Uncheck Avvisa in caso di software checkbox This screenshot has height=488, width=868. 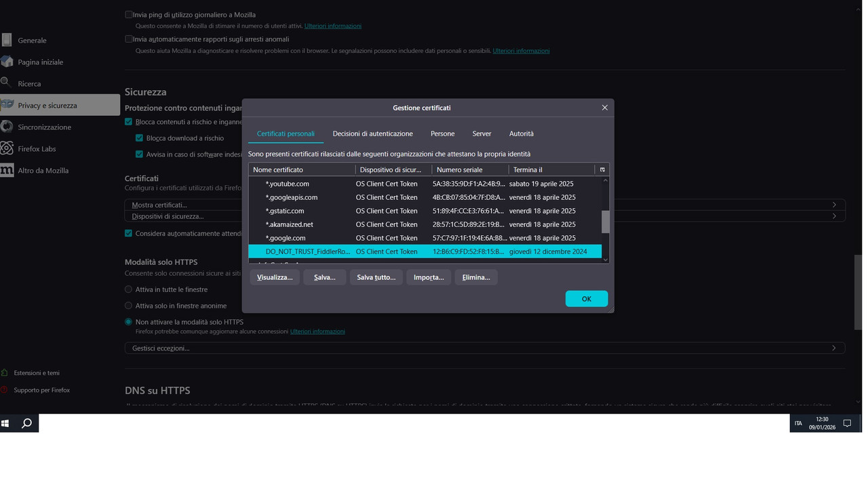tap(140, 155)
